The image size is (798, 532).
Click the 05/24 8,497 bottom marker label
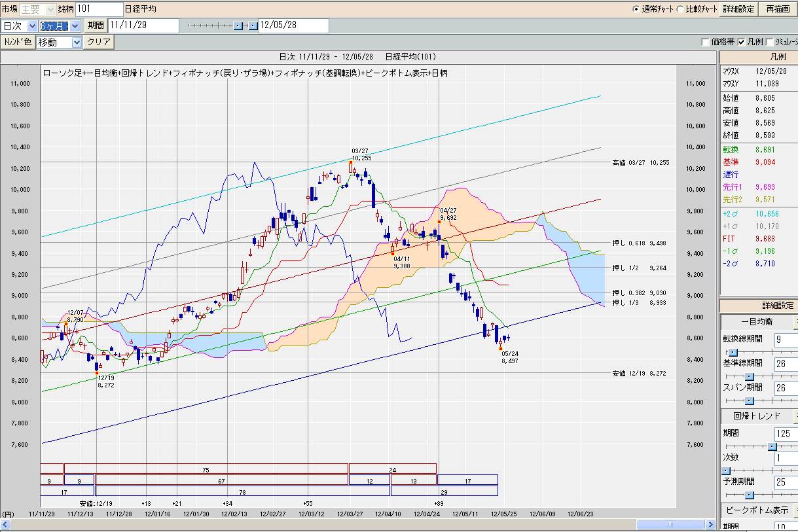(510, 357)
